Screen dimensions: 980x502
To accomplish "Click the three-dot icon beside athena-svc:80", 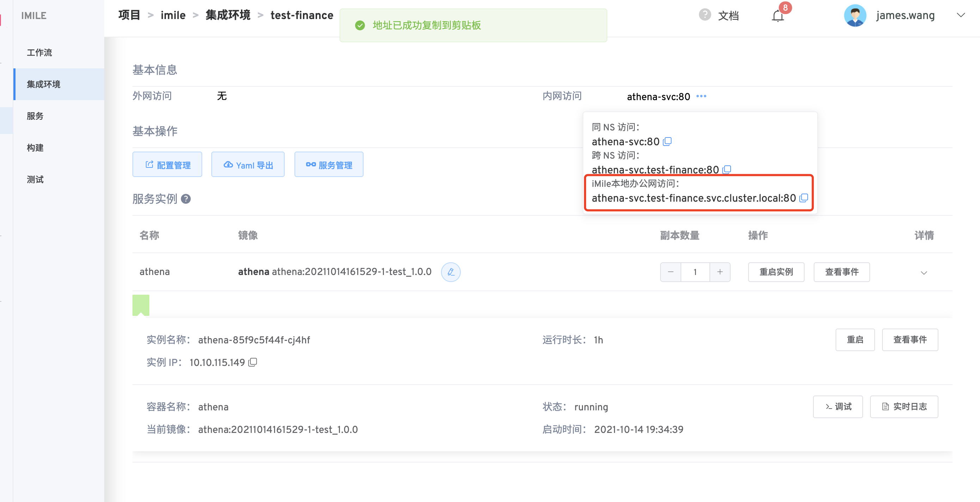I will click(701, 96).
